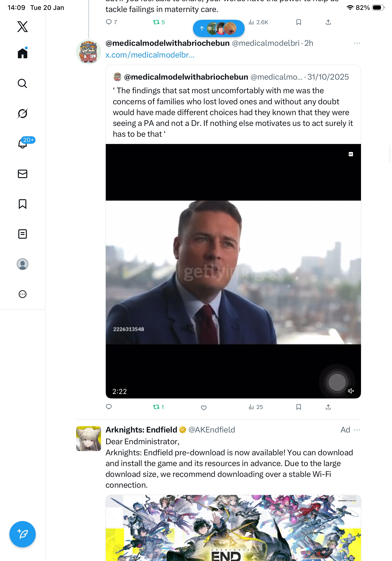Share the medicalmodelwithabriochebun post
The height and width of the screenshot is (561, 392).
[x=328, y=407]
